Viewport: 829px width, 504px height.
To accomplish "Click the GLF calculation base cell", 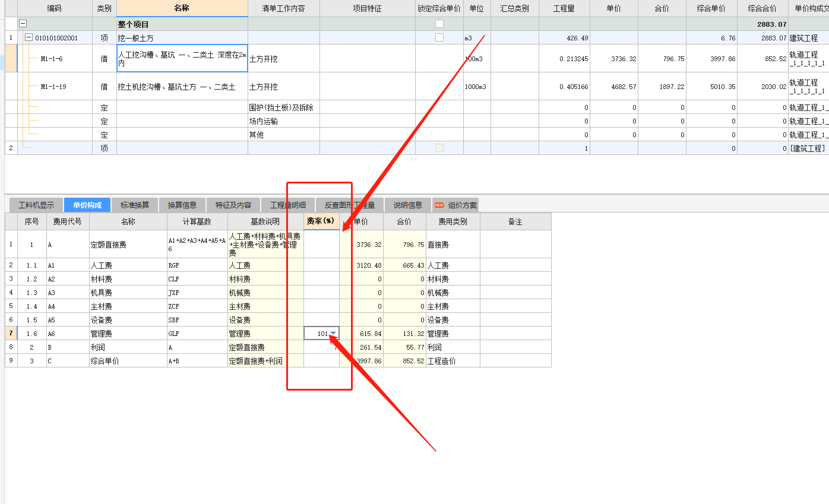I will (197, 334).
